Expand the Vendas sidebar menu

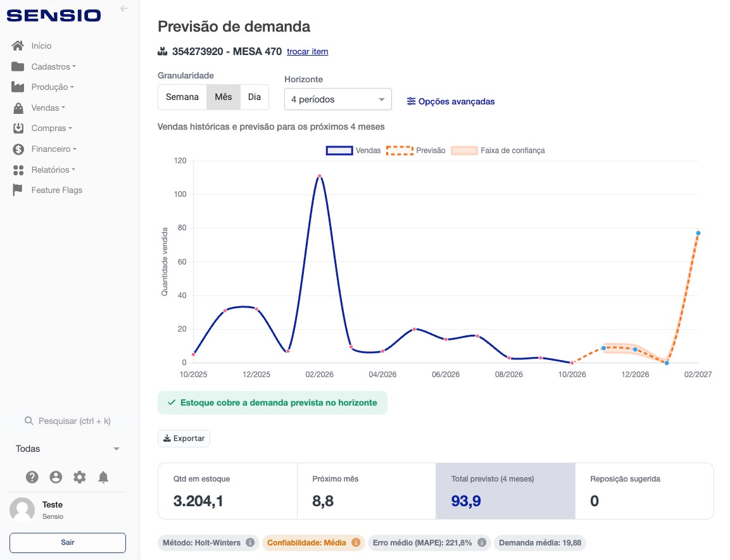(x=48, y=108)
